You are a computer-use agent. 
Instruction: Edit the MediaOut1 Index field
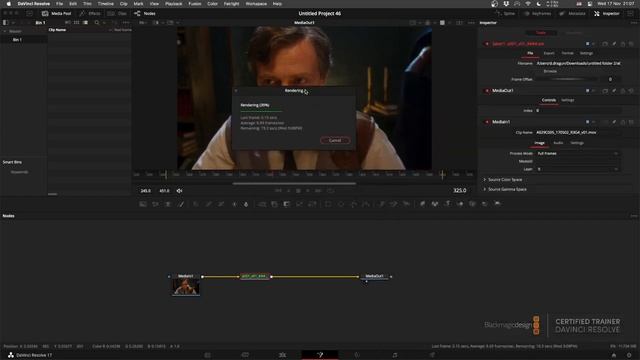578,111
